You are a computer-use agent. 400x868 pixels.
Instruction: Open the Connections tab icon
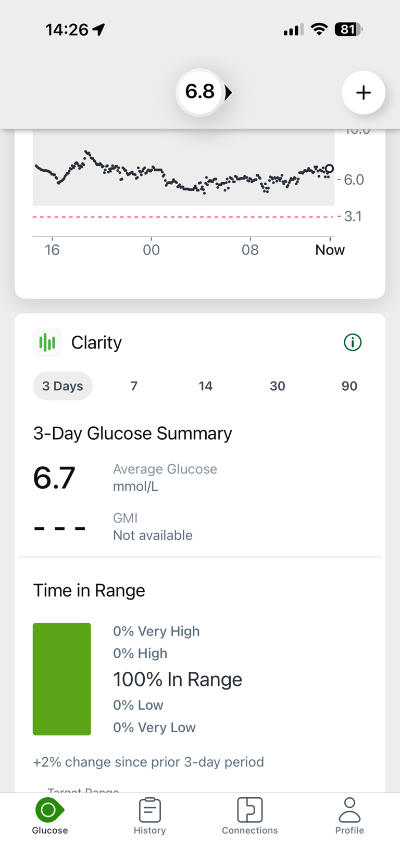click(249, 810)
